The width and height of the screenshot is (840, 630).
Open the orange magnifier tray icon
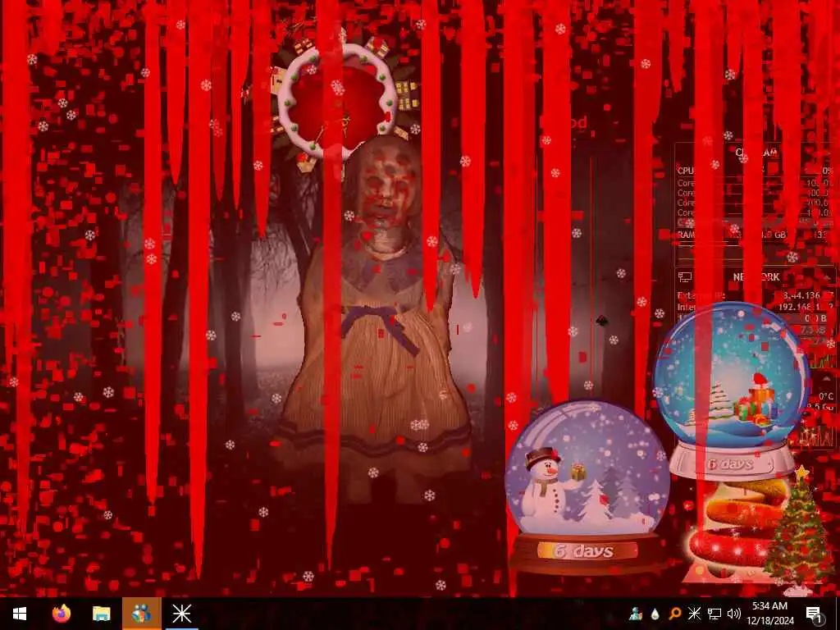pyautogui.click(x=674, y=614)
